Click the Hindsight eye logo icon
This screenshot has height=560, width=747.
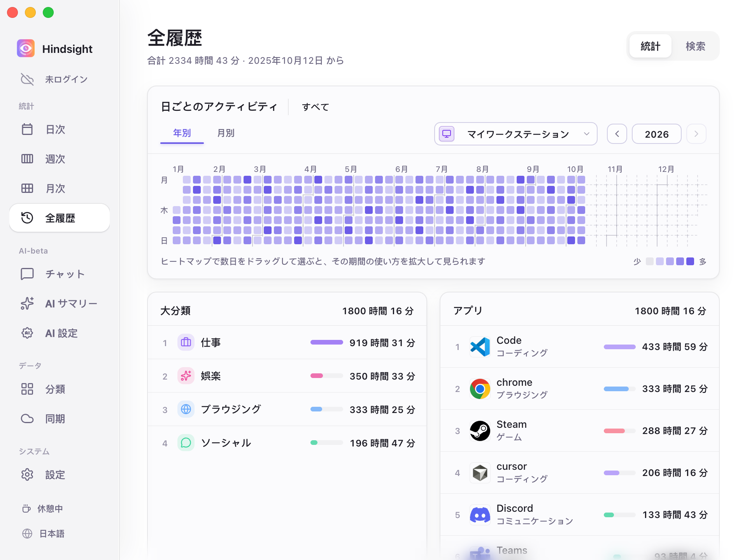pos(26,49)
